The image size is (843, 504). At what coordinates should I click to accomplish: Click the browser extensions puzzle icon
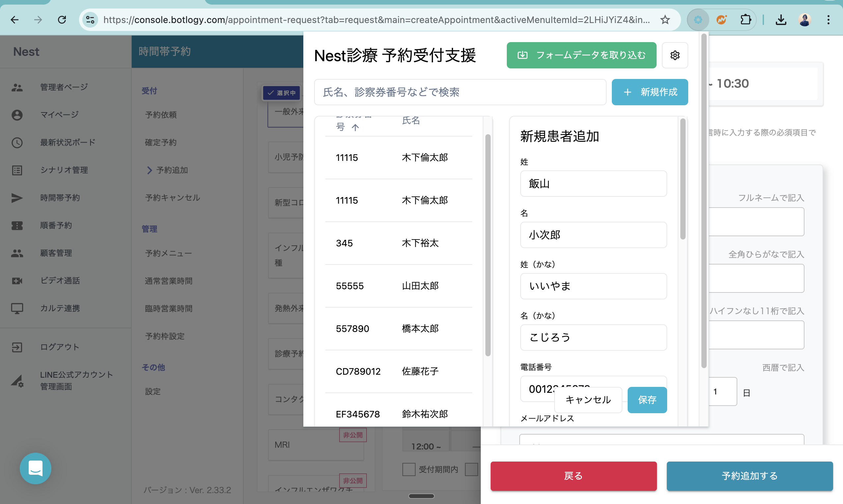pos(746,20)
